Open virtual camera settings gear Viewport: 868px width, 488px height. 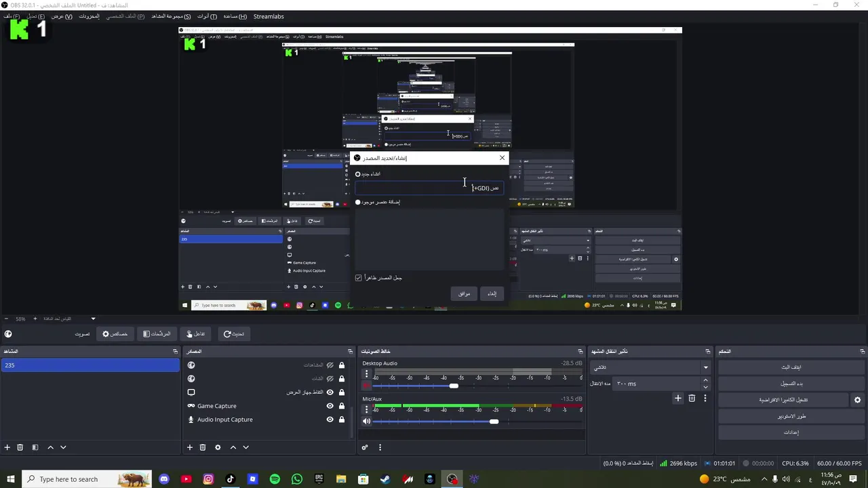click(x=857, y=400)
